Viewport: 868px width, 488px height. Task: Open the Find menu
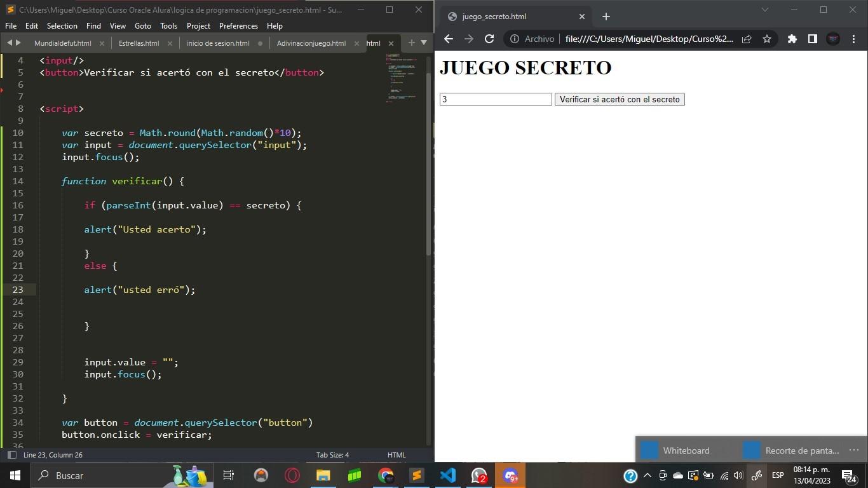pos(93,26)
